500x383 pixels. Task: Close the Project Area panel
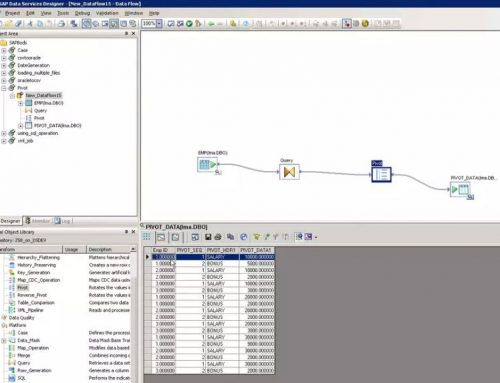133,34
